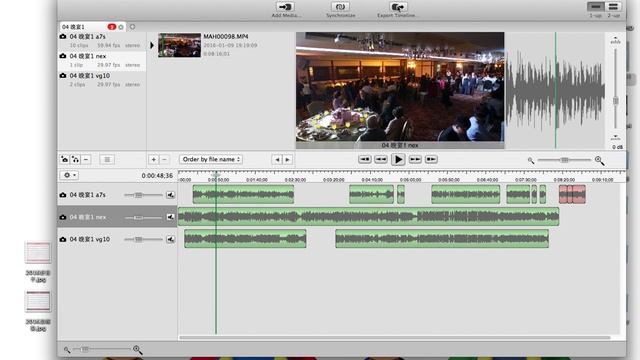Click the audio waveform preview panel
The width and height of the screenshot is (640, 360).
coord(555,90)
